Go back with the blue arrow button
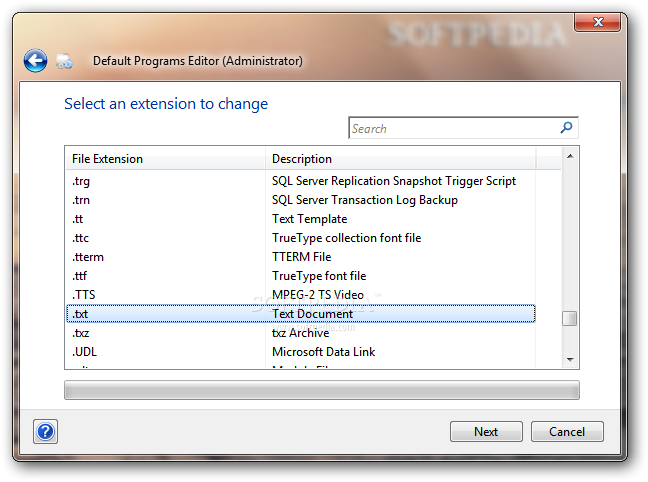Image resolution: width=648 pixels, height=482 pixels. (x=35, y=61)
